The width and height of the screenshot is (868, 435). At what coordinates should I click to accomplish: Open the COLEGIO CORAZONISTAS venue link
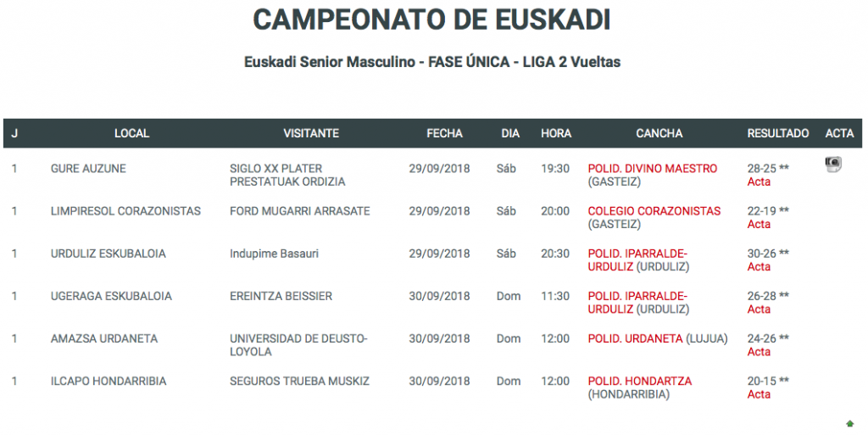coord(654,211)
